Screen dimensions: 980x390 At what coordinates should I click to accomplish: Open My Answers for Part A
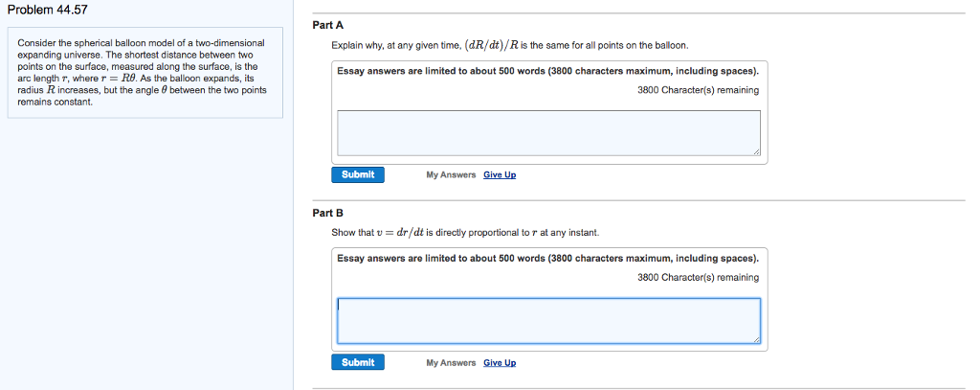coord(451,175)
